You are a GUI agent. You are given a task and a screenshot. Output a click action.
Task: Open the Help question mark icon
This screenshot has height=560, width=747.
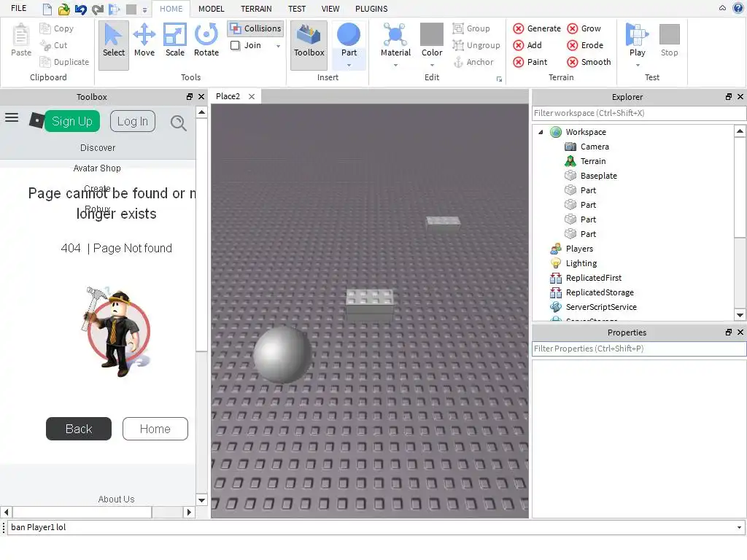tap(738, 8)
